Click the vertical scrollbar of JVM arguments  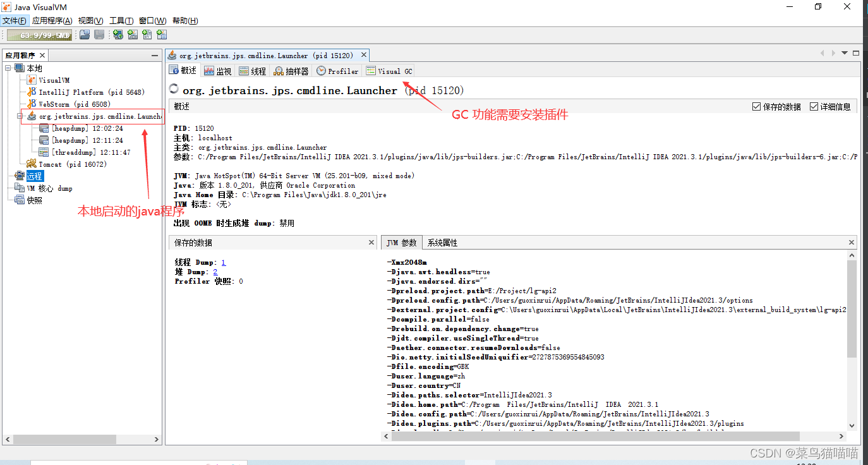click(852, 341)
